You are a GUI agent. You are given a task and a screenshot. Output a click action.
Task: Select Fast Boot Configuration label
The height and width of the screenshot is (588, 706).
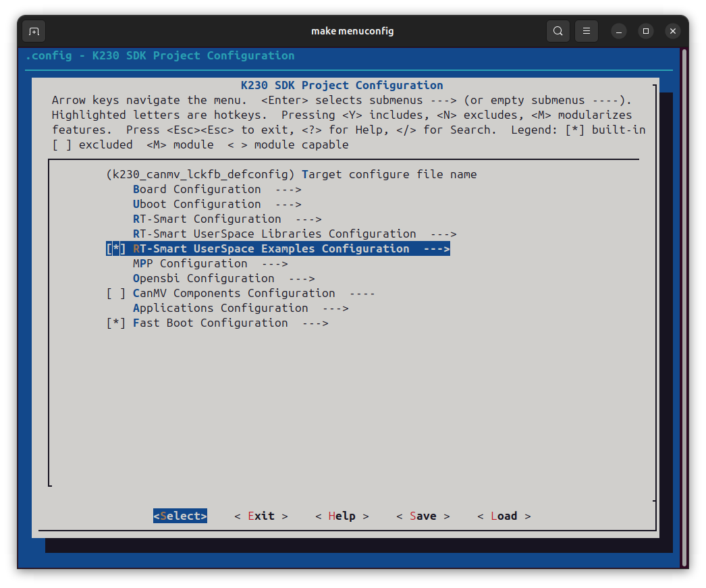tap(211, 323)
